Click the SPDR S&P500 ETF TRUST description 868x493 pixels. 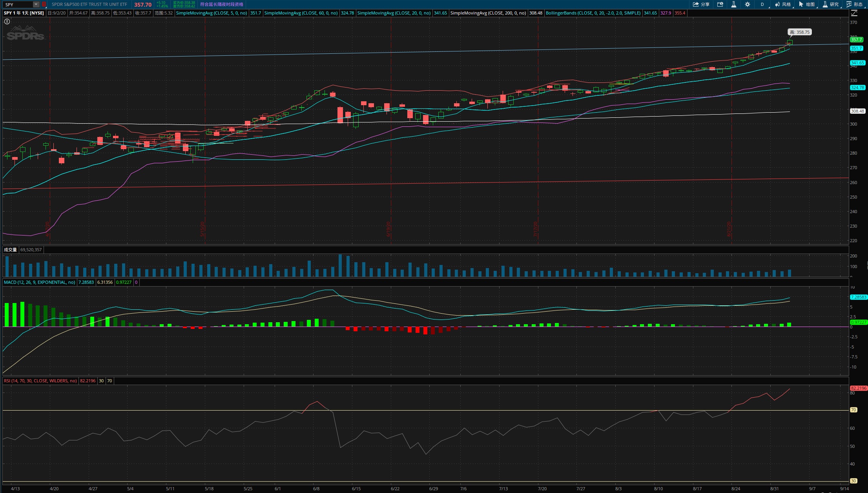tap(89, 4)
